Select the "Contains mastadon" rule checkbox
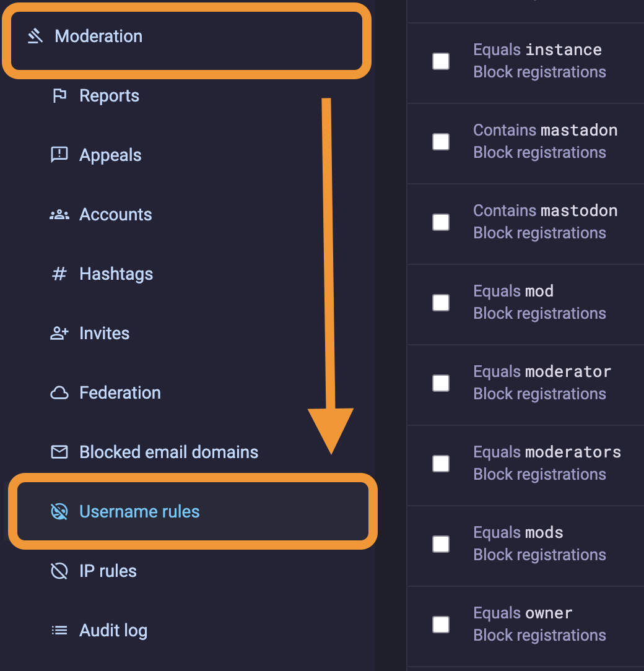 pyautogui.click(x=441, y=142)
